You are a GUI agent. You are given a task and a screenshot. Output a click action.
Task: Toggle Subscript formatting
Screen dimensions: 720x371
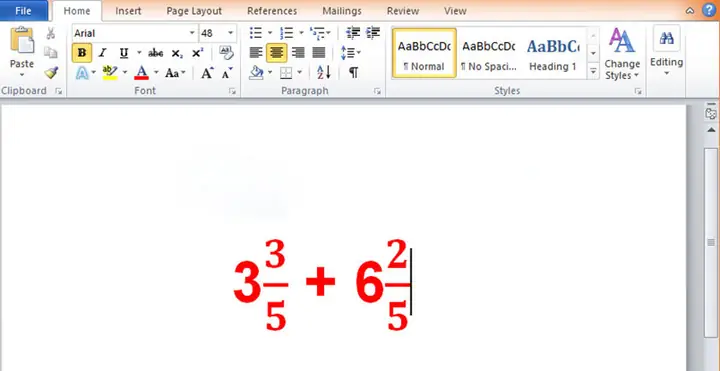(177, 53)
